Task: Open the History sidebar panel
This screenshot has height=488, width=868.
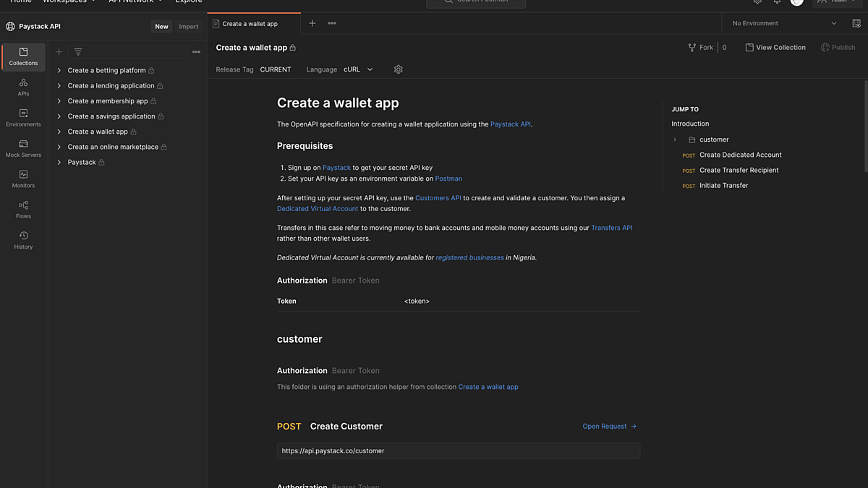Action: coord(23,240)
